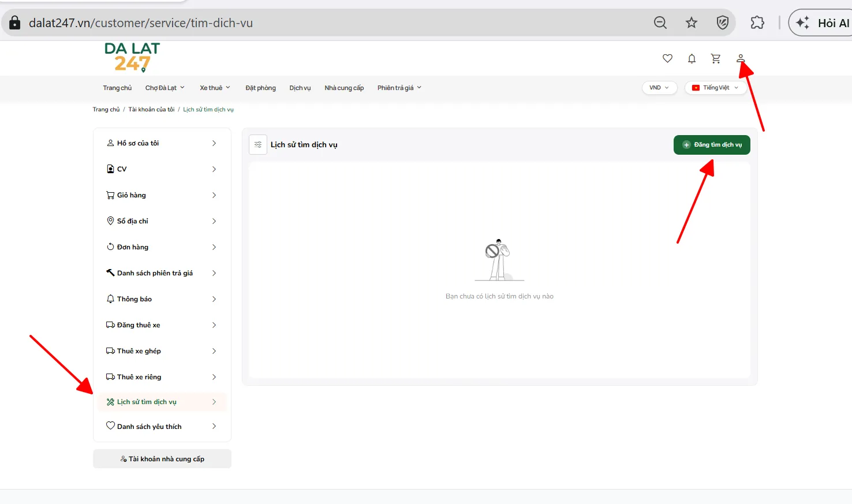Open the user account icon in header
Image resolution: width=852 pixels, height=504 pixels.
click(x=741, y=58)
